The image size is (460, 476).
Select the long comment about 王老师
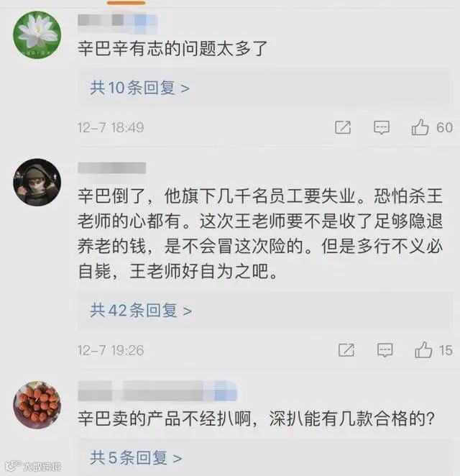click(260, 234)
